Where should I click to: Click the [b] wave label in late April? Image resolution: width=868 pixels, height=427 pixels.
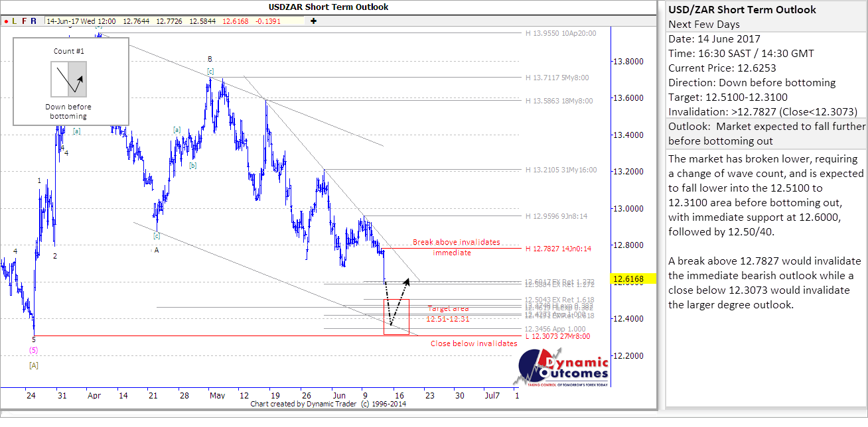tap(192, 165)
